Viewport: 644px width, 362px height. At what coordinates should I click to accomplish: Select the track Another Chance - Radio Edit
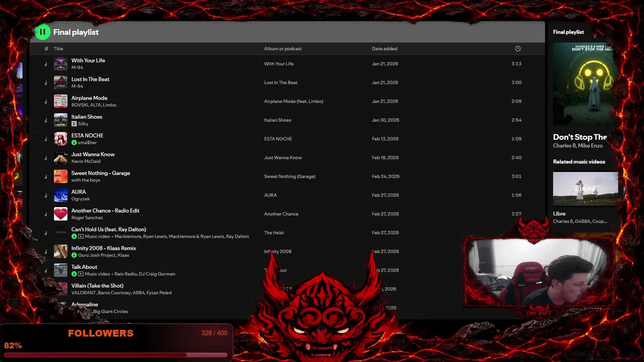pyautogui.click(x=105, y=211)
